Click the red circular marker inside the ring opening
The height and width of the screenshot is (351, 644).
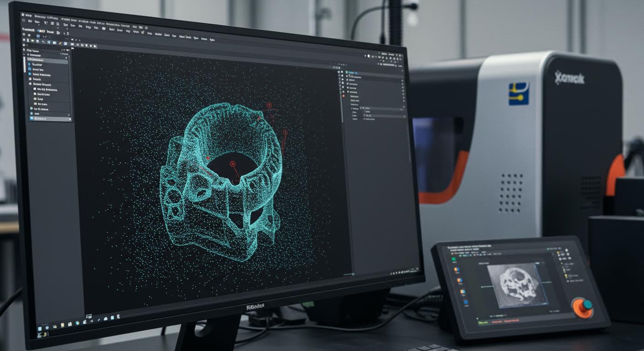tap(232, 163)
